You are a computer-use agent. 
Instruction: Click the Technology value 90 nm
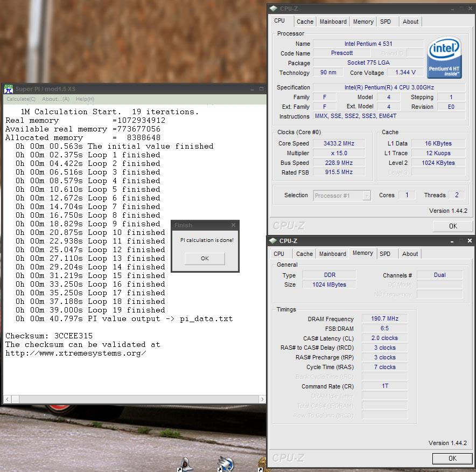(328, 72)
